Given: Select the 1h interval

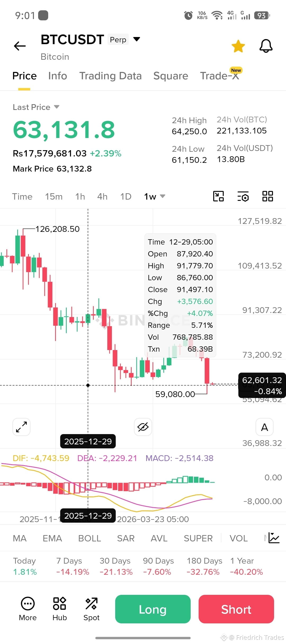Looking at the screenshot, I should coord(80,197).
